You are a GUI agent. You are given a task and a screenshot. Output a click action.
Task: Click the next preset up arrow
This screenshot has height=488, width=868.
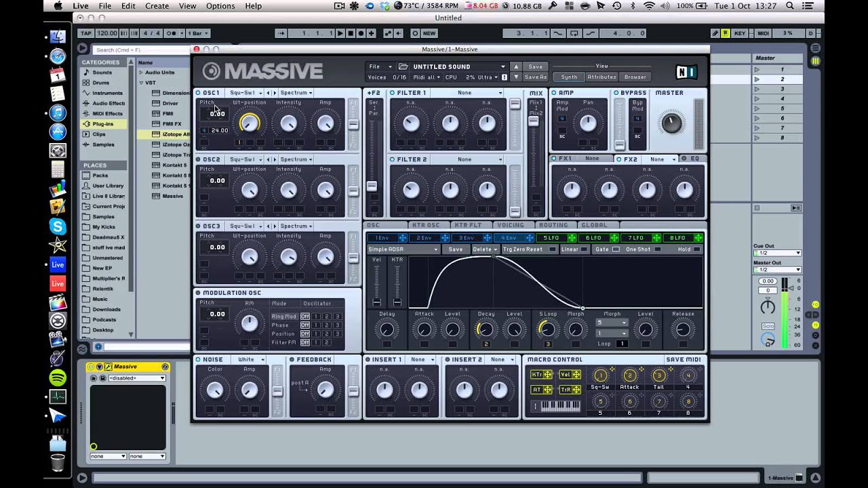[515, 66]
